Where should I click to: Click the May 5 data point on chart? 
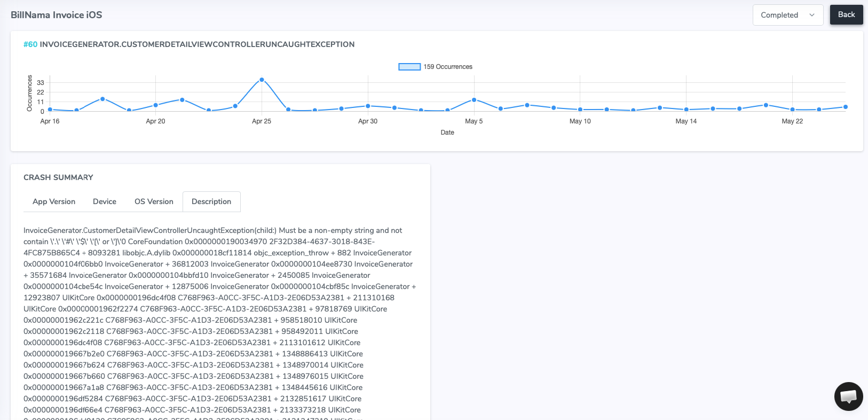point(474,100)
